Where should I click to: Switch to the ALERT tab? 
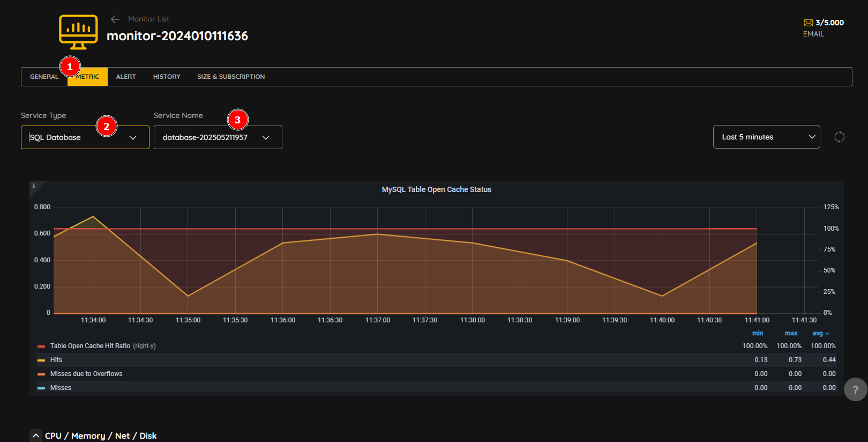(x=126, y=77)
